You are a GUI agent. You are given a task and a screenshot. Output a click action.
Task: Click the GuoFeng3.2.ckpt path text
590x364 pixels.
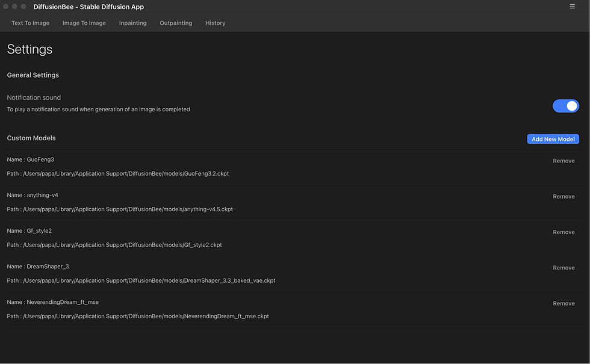[118, 174]
